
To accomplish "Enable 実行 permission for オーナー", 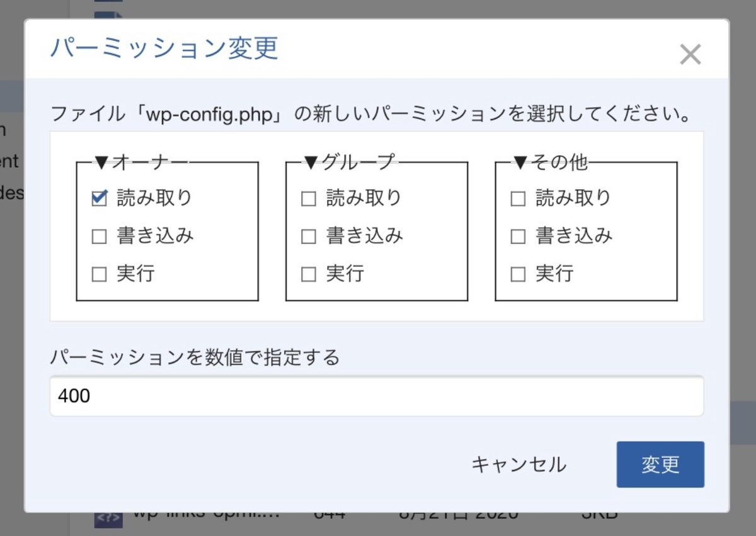I will pyautogui.click(x=99, y=274).
